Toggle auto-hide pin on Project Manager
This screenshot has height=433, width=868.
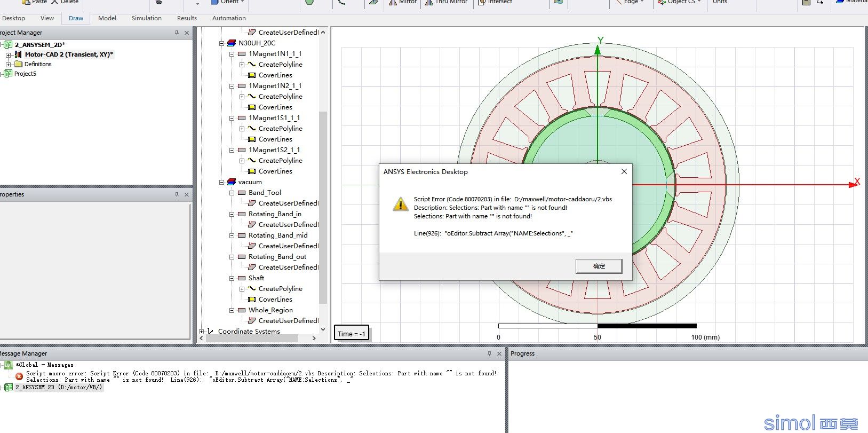177,33
